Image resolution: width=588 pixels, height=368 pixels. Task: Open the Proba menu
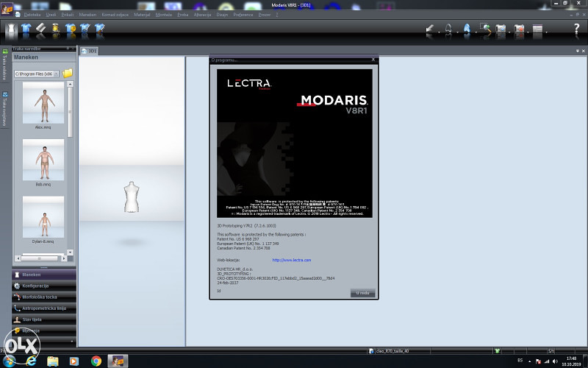coord(183,15)
